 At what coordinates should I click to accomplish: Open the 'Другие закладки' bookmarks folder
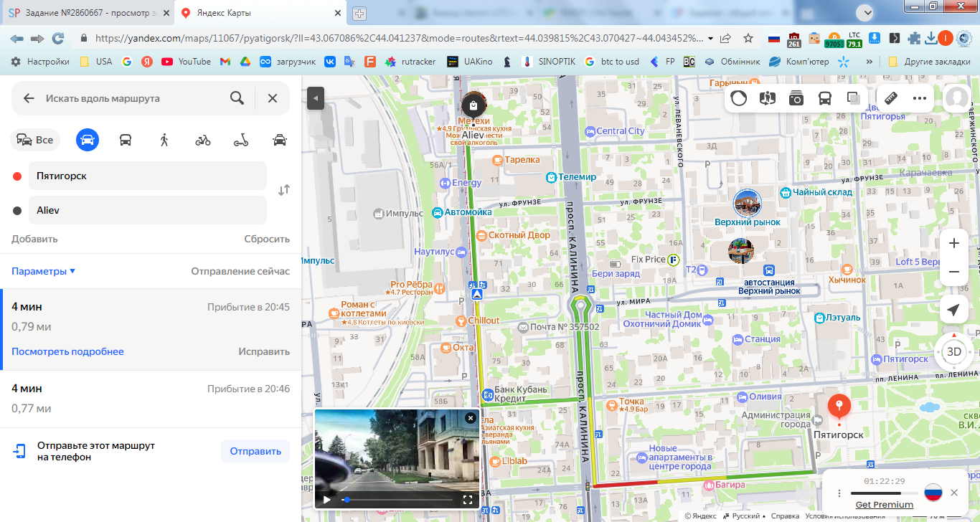[929, 62]
